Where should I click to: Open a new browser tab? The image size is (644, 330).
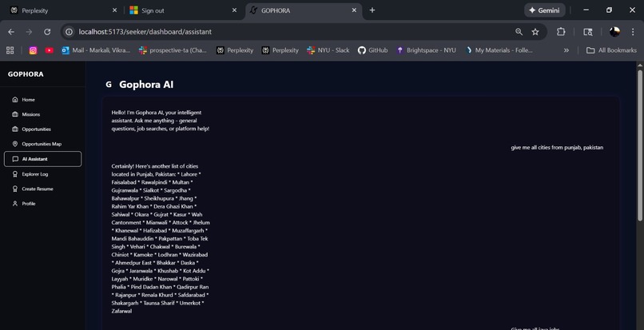372,10
